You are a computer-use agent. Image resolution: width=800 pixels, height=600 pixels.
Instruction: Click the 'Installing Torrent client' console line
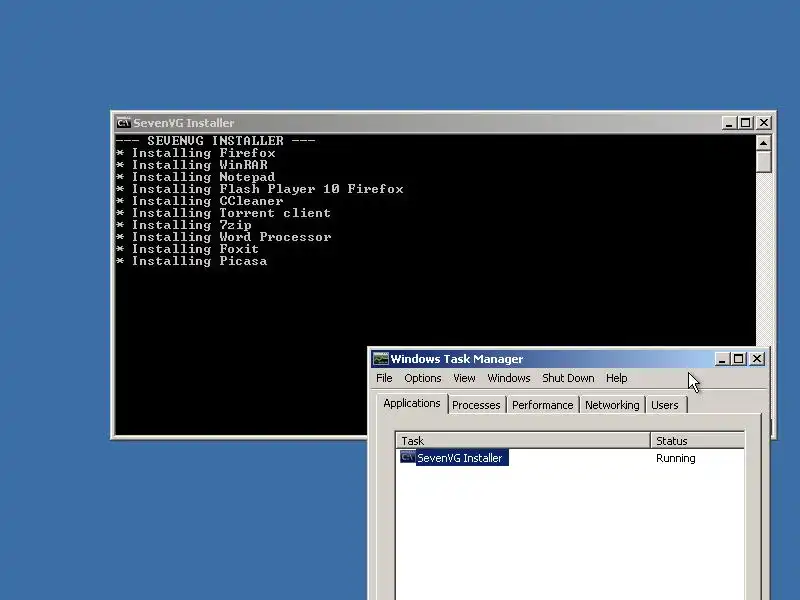(223, 213)
